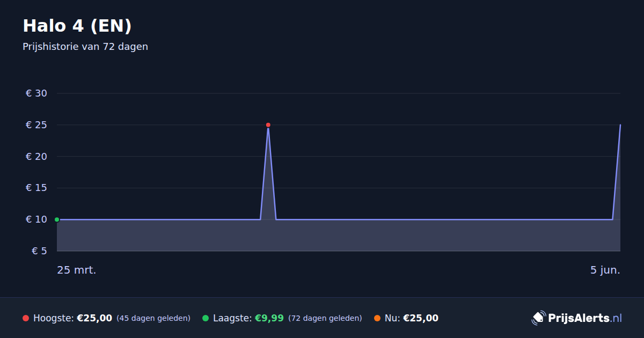The image size is (644, 338).
Task: Select the subtitle 'Prijshistorie van 72 dagen'
Action: (85, 47)
